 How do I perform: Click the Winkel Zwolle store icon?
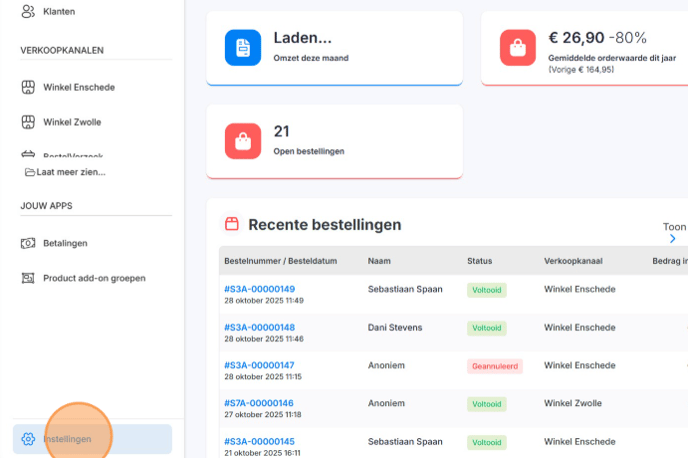pos(28,122)
